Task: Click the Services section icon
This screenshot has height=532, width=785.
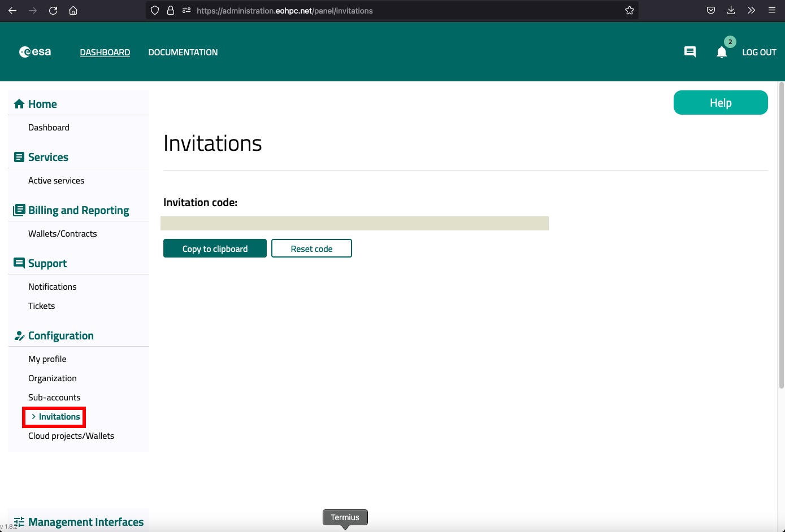Action: 19,157
